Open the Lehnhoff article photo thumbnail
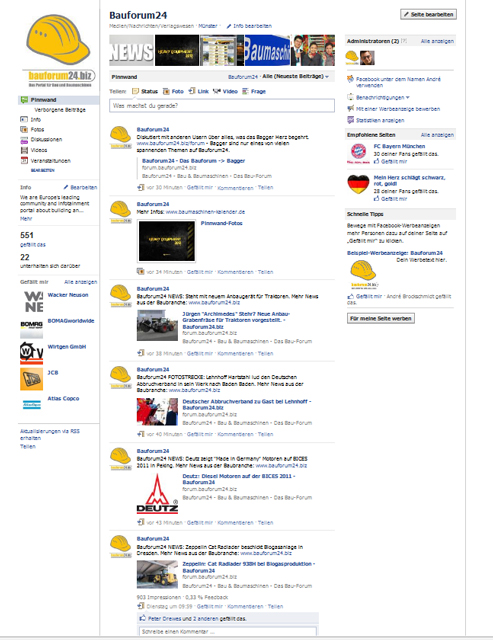This screenshot has width=493, height=640. (157, 412)
